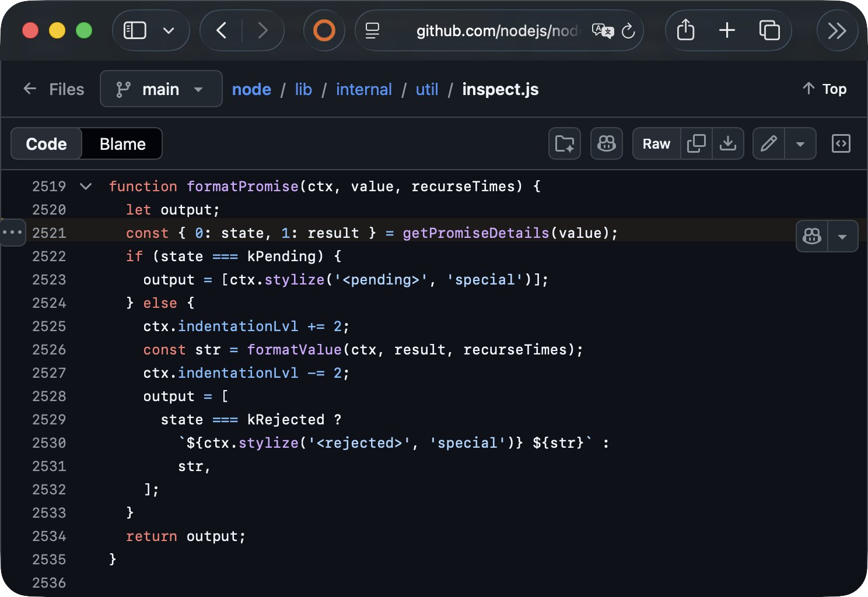Viewport: 868px width, 597px height.
Task: Select line number 2519
Action: (49, 187)
